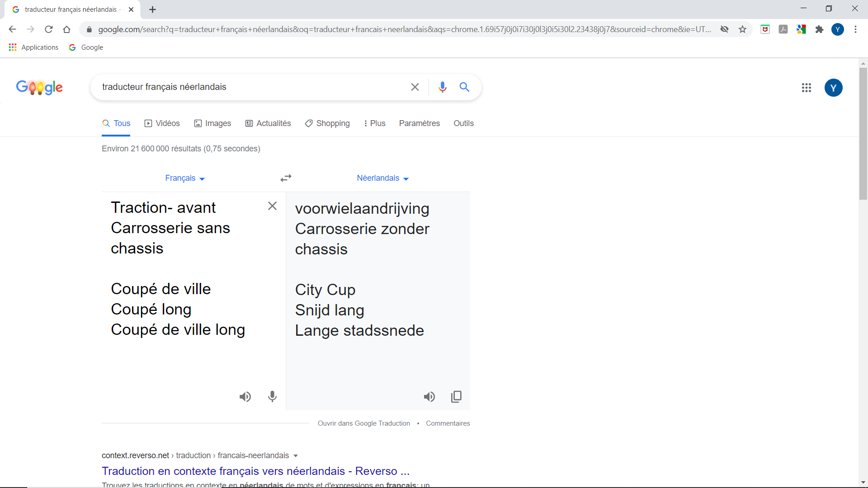
Task: Expand the Néerlandais target language dropdown
Action: [382, 178]
